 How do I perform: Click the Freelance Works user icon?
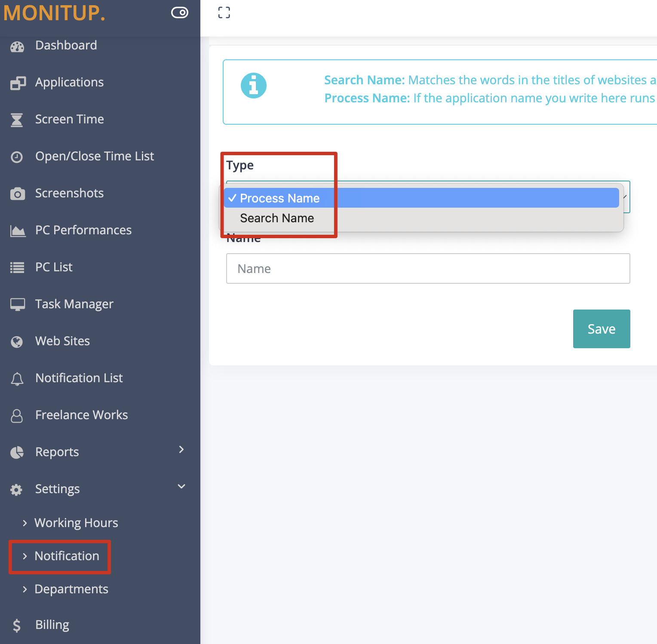pos(17,416)
